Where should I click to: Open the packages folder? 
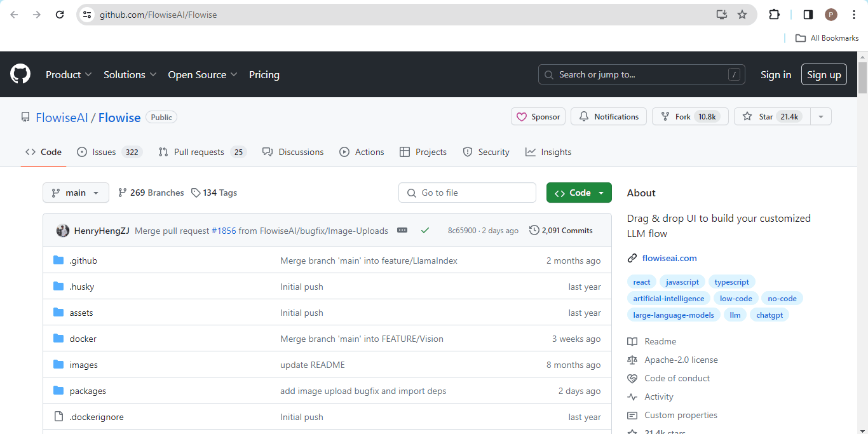click(88, 391)
